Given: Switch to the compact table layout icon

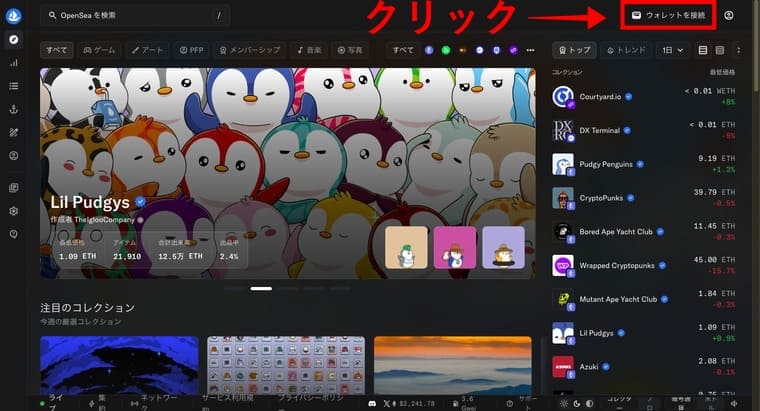Looking at the screenshot, I should [x=720, y=50].
